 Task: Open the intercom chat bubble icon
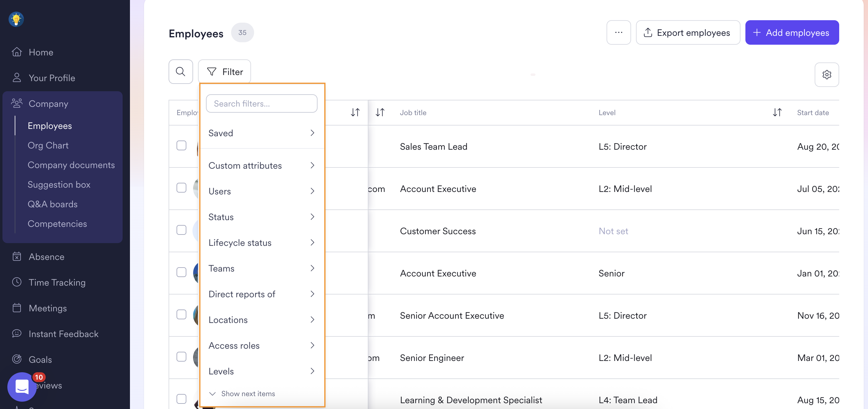click(22, 386)
